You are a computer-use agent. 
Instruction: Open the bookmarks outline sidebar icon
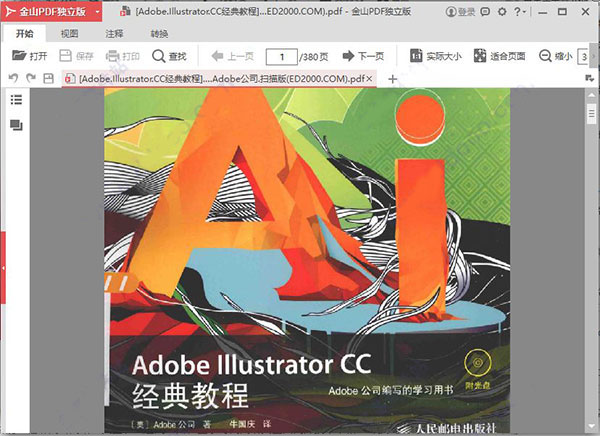pyautogui.click(x=16, y=100)
